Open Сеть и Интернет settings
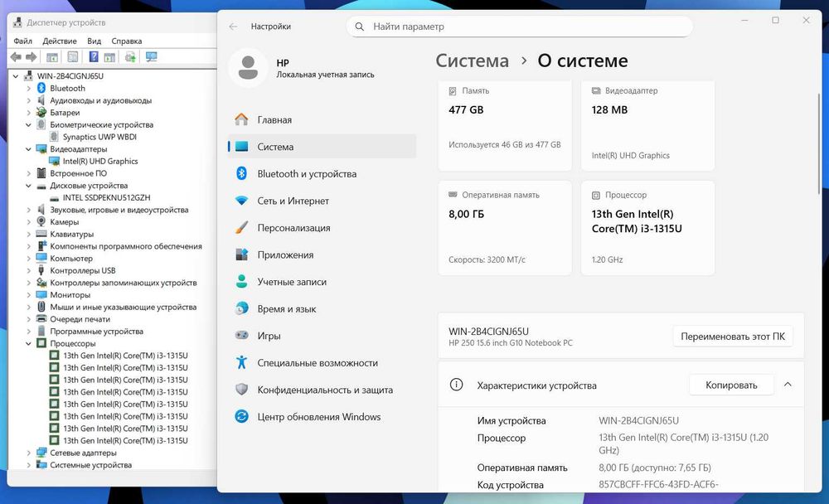 (322, 201)
